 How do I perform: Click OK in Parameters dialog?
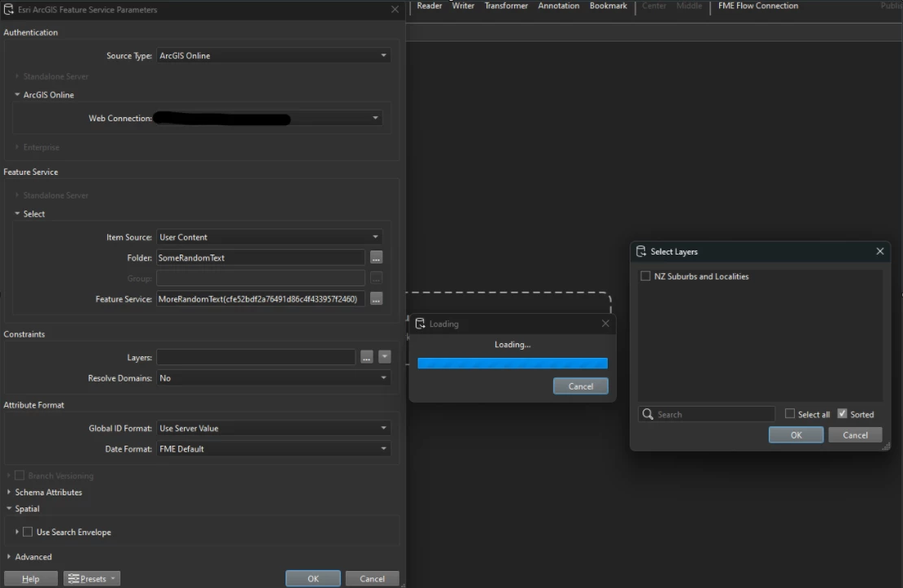pos(312,578)
